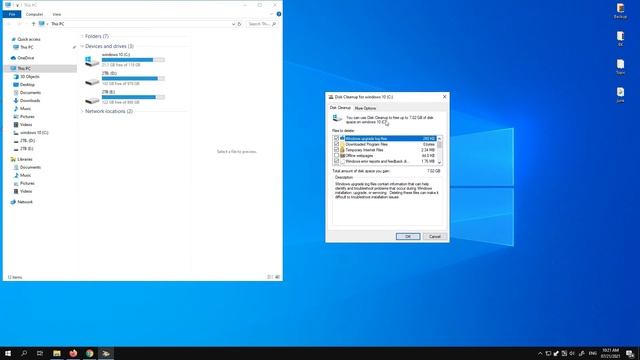640x360 pixels.
Task: Click the Forward arrow in File Explorer
Action: click(18, 24)
